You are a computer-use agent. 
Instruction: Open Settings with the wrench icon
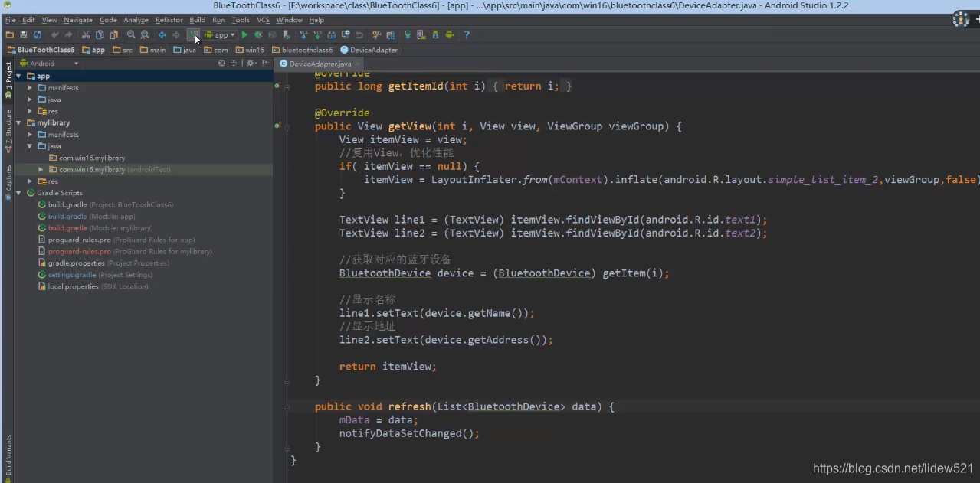point(376,34)
